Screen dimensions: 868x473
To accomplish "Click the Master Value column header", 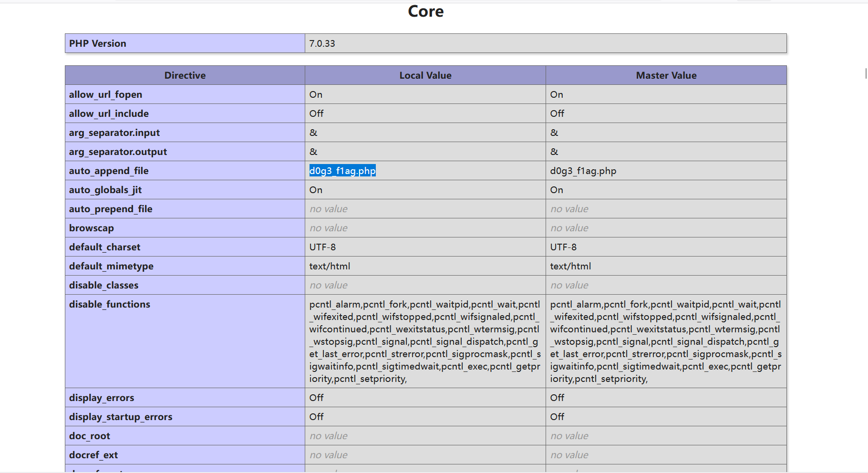I will click(x=666, y=75).
